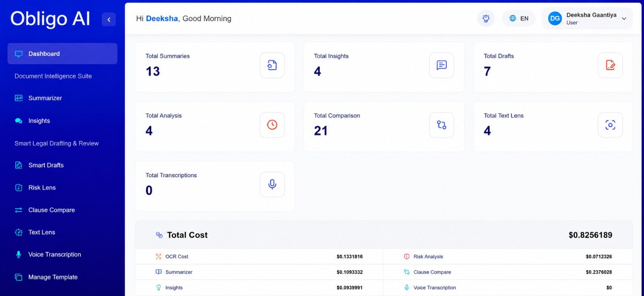Screen dimensions: 644x296
Task: Click the Voice Transcription microphone icon in sidebar
Action: tap(19, 255)
